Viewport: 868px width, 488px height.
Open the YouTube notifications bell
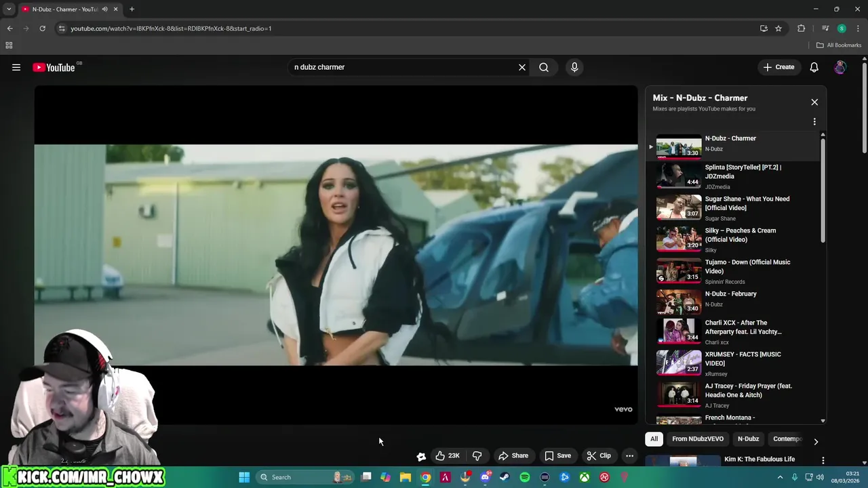[x=814, y=67]
